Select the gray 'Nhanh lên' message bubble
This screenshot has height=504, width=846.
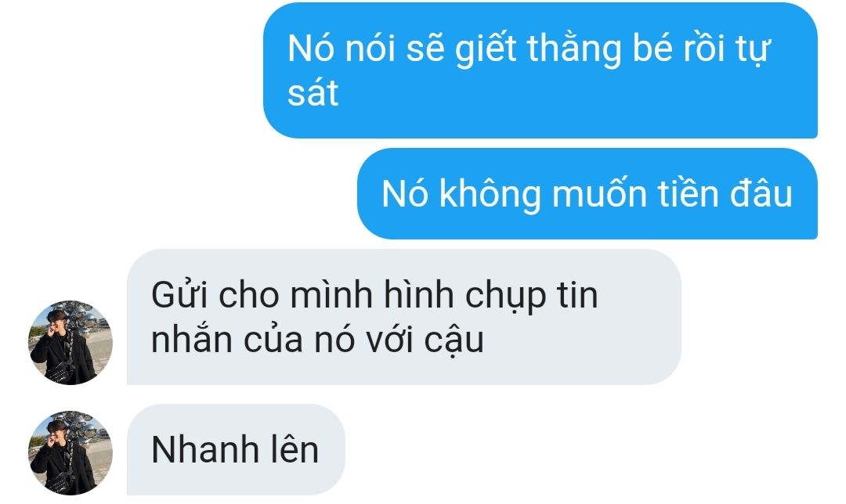coord(236,449)
